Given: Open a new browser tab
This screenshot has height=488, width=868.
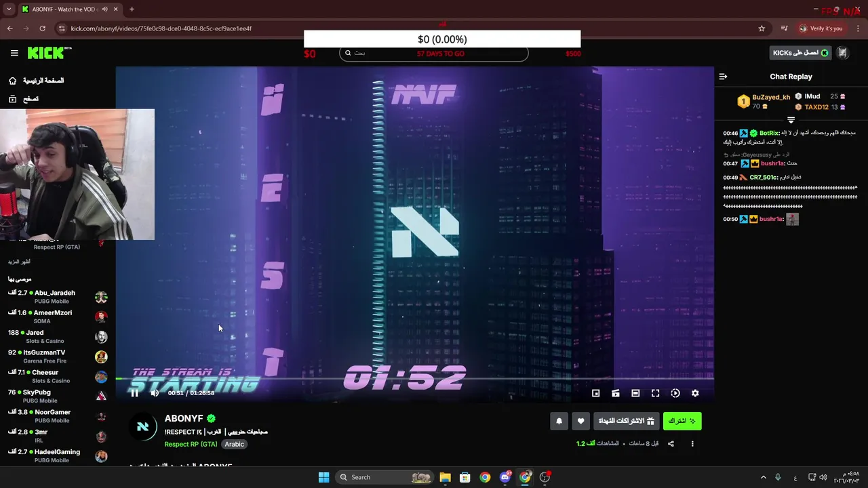Looking at the screenshot, I should click(x=132, y=9).
